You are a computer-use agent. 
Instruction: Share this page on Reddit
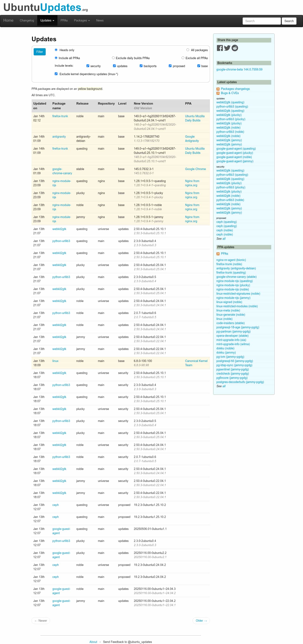click(235, 48)
